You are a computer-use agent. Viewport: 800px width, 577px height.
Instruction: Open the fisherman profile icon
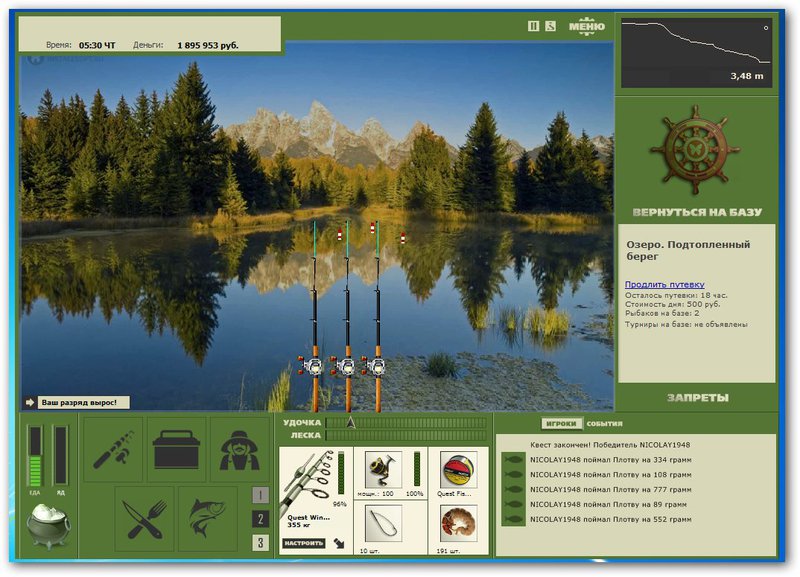pyautogui.click(x=240, y=449)
